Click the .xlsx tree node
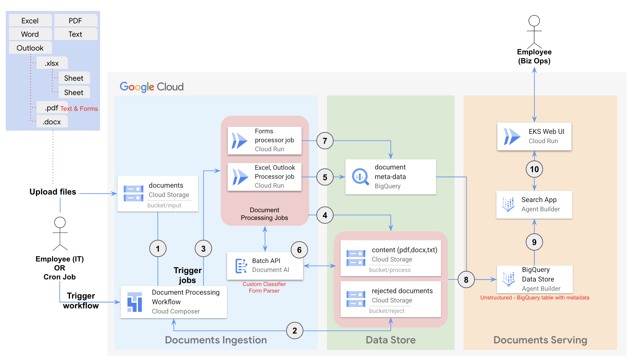634x364 pixels. point(52,63)
